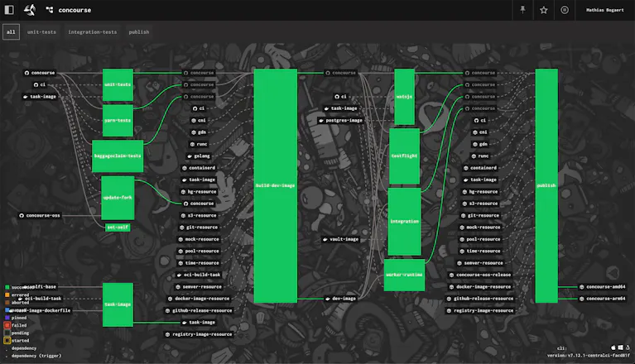Viewport: 635px width, 364px height.
Task: Click the version v7.12.1 text
Action: tap(589, 356)
